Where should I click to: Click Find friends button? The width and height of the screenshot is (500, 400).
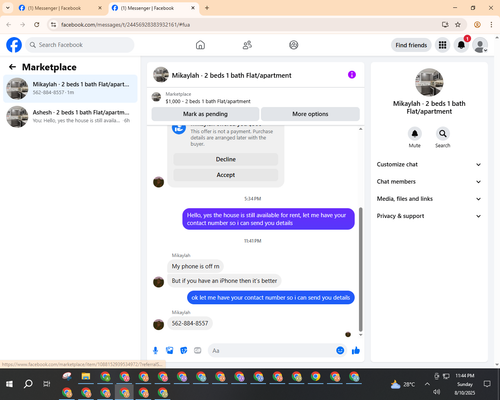411,45
